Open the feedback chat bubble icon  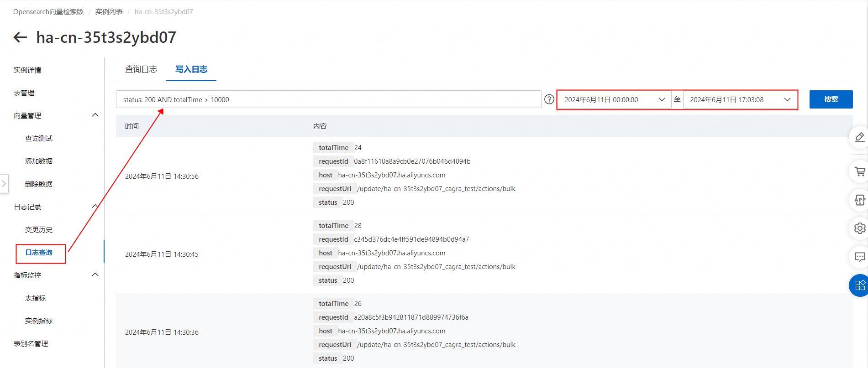[x=860, y=257]
